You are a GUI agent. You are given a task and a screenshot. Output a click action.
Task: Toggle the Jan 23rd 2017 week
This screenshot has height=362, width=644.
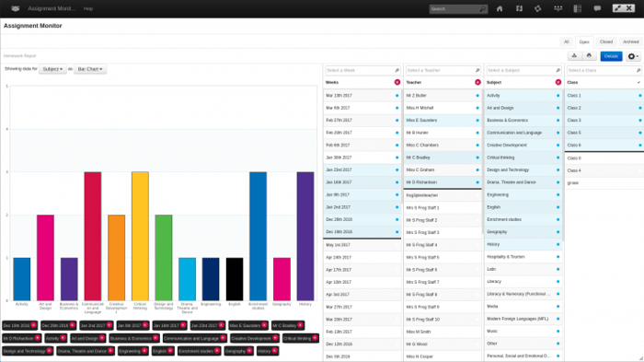tap(362, 169)
